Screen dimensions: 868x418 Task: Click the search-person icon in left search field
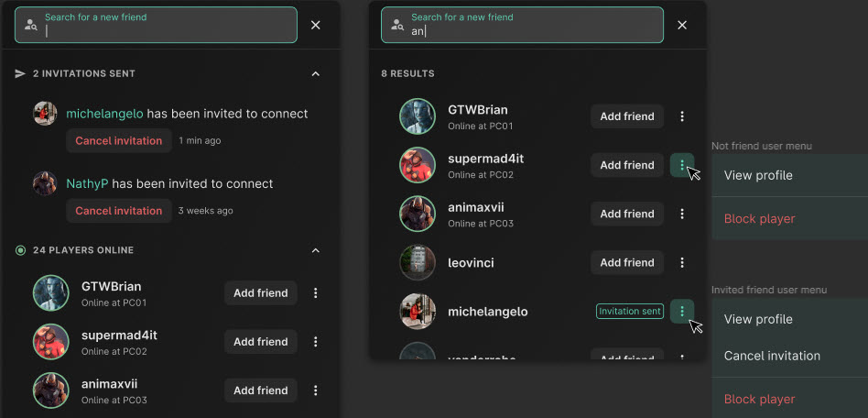click(31, 25)
